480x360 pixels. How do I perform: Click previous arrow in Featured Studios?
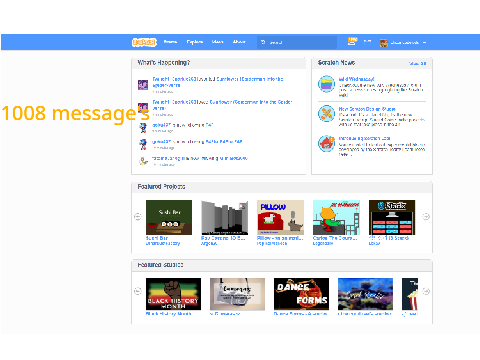point(138,291)
